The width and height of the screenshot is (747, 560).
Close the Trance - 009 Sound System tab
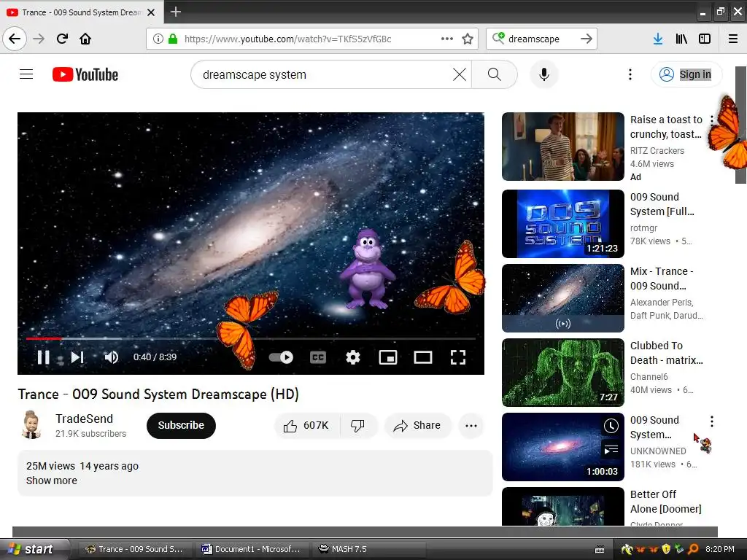click(151, 12)
